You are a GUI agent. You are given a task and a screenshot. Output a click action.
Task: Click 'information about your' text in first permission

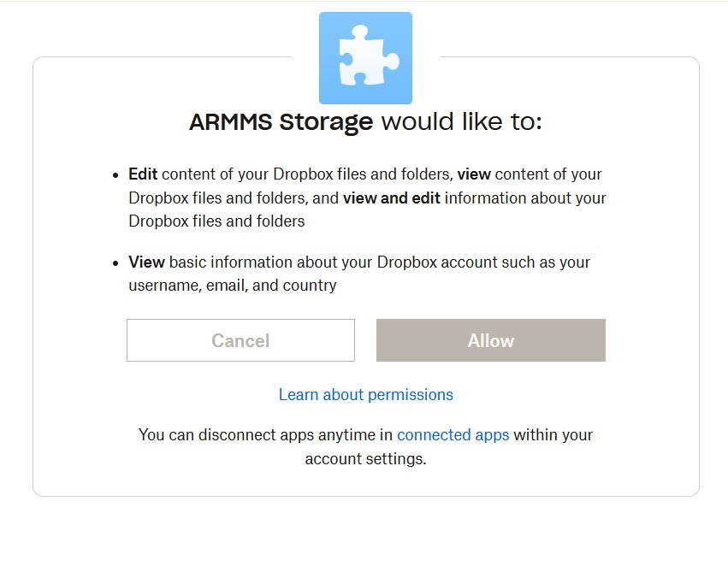(525, 198)
